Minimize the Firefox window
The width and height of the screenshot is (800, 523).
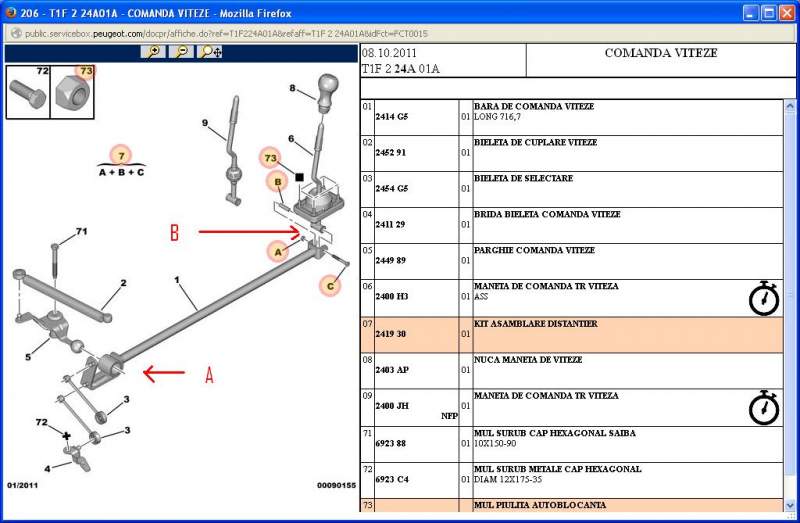pyautogui.click(x=751, y=13)
